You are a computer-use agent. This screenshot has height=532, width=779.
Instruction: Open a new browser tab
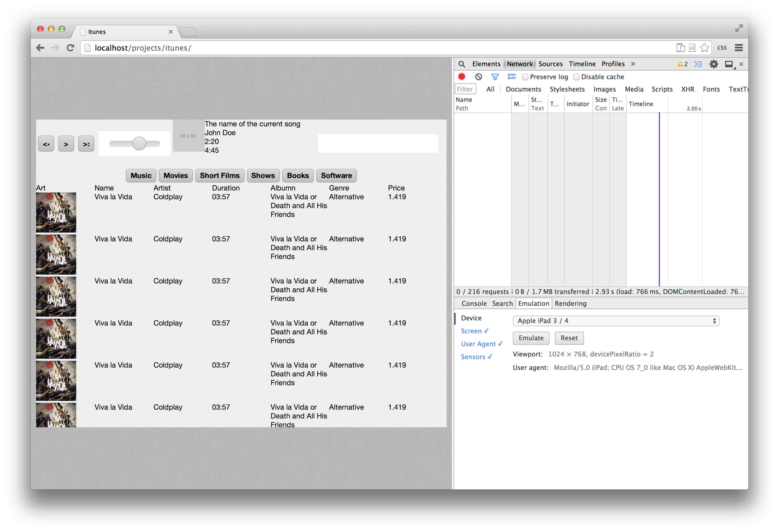pos(188,32)
